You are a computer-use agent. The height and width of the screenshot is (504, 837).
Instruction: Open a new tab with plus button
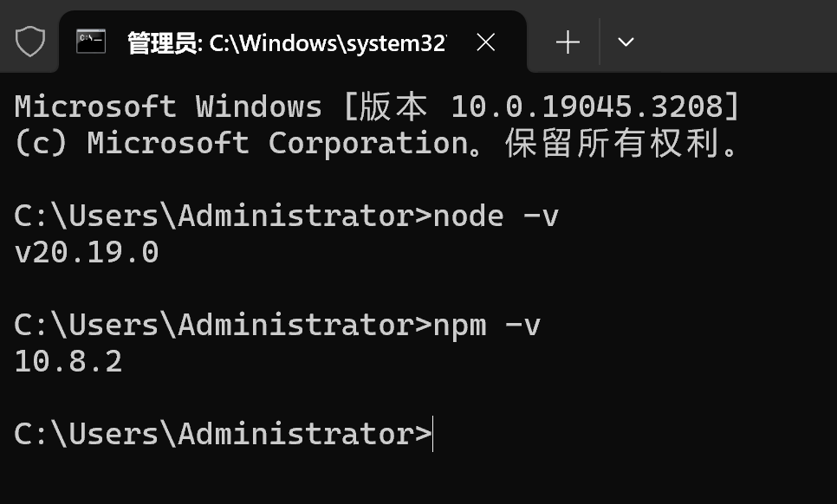tap(568, 42)
